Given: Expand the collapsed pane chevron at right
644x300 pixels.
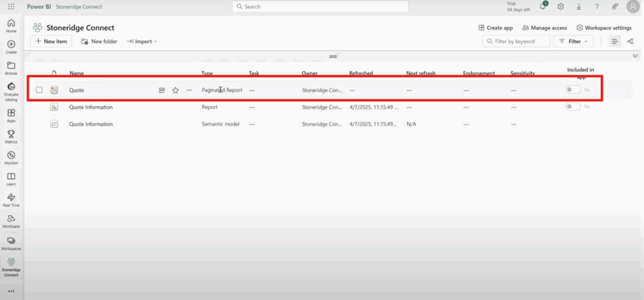Looking at the screenshot, I should (x=635, y=57).
